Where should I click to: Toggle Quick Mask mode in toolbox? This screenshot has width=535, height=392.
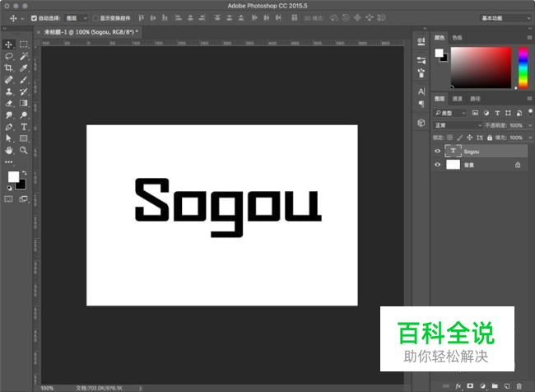9,198
